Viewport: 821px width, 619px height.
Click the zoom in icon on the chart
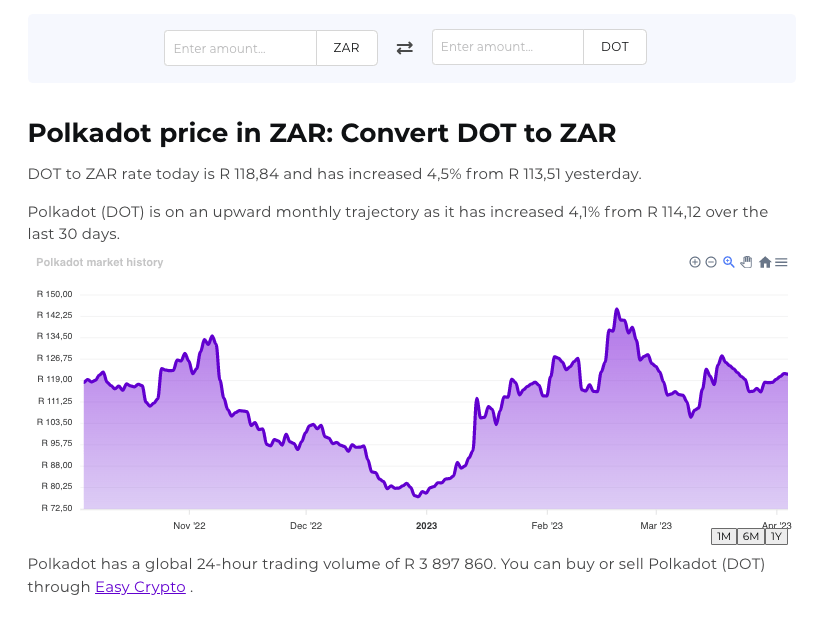[695, 262]
